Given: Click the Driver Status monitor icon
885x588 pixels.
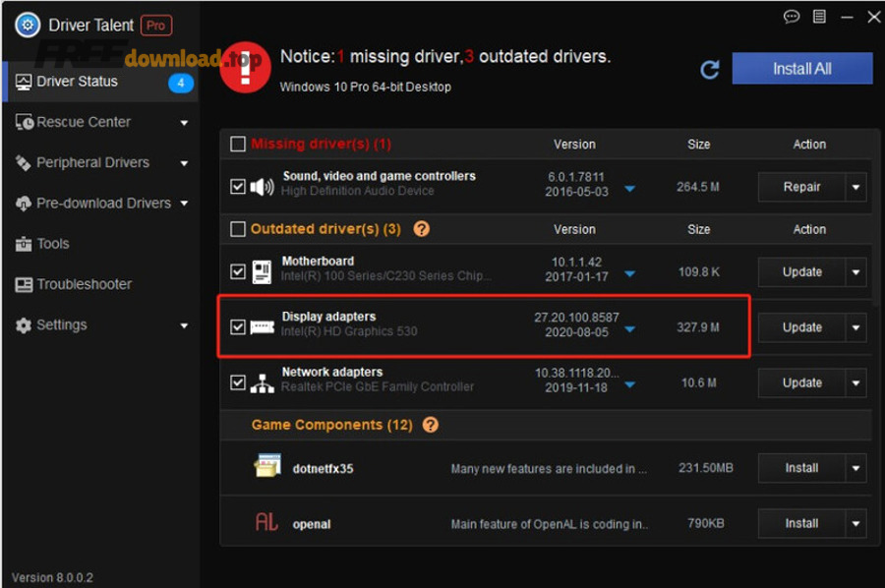Looking at the screenshot, I should tap(24, 83).
